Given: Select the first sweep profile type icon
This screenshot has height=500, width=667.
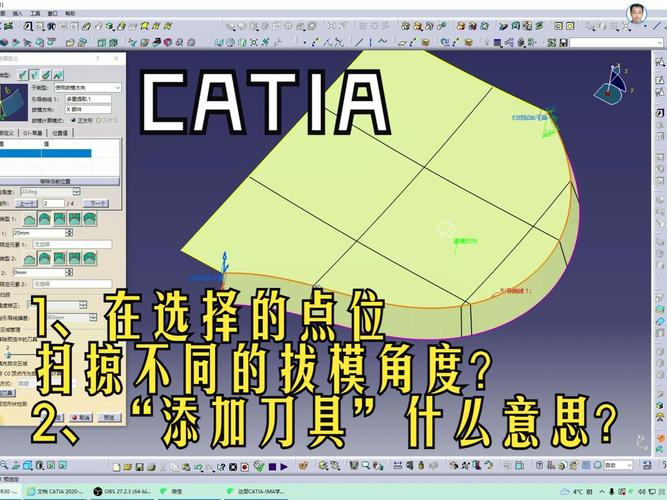Looking at the screenshot, I should tap(23, 75).
